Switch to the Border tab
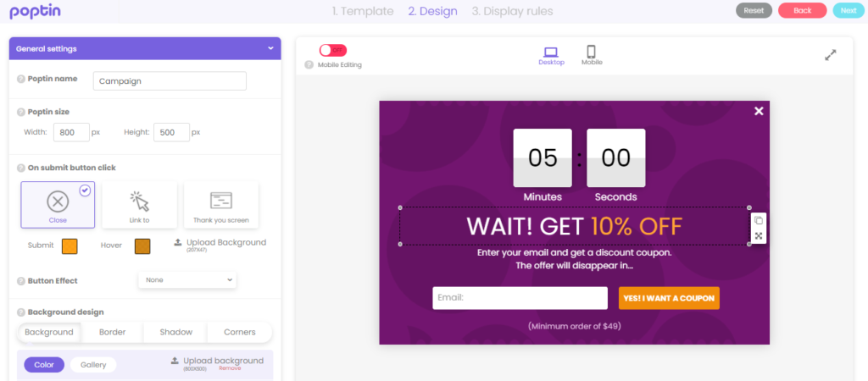Screen dimensions: 868x381 click(x=113, y=333)
